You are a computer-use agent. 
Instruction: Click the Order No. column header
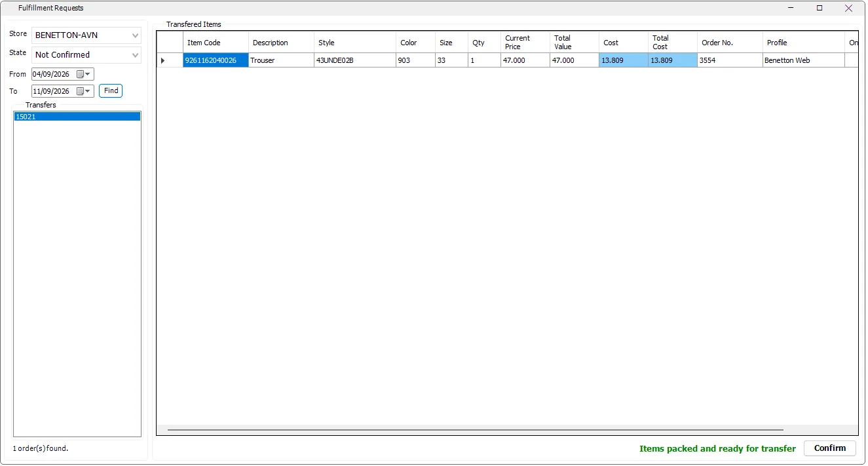coord(730,43)
